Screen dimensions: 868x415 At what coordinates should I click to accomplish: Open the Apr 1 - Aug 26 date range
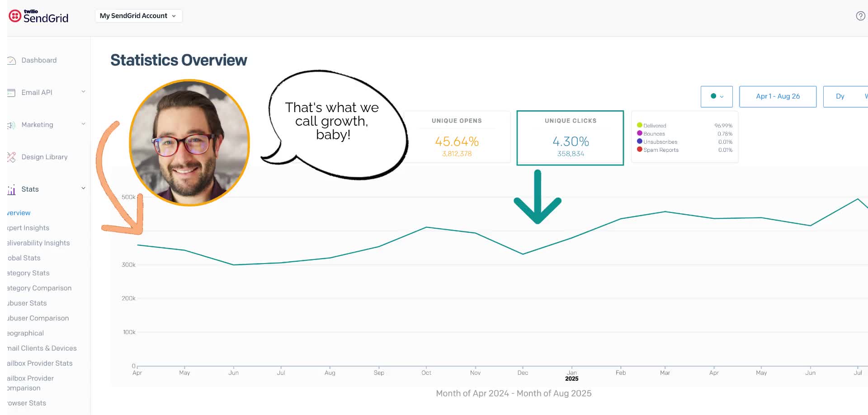pos(778,96)
